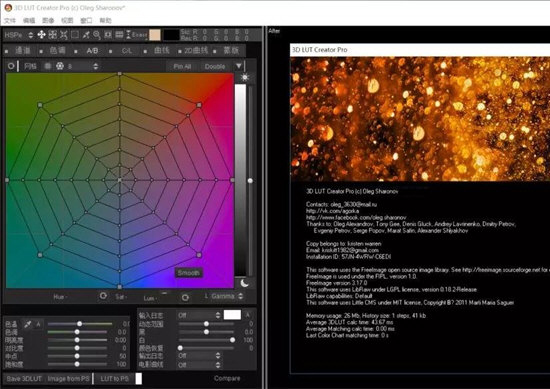Click the white swatch beside 输入日志
This screenshot has width=550, height=389.
point(232,315)
